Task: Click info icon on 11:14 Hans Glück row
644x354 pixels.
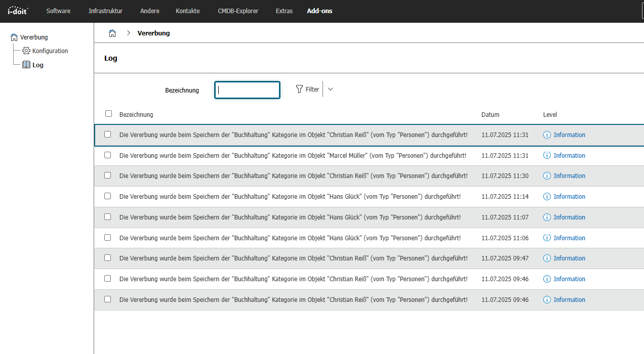Action: coord(547,197)
